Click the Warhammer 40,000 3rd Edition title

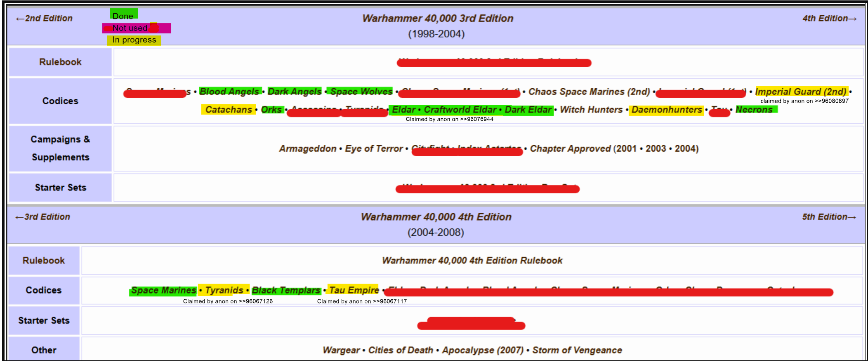tap(438, 19)
